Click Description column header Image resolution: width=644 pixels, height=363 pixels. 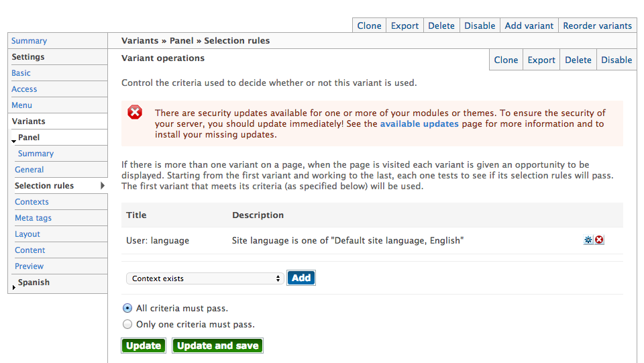(x=258, y=215)
